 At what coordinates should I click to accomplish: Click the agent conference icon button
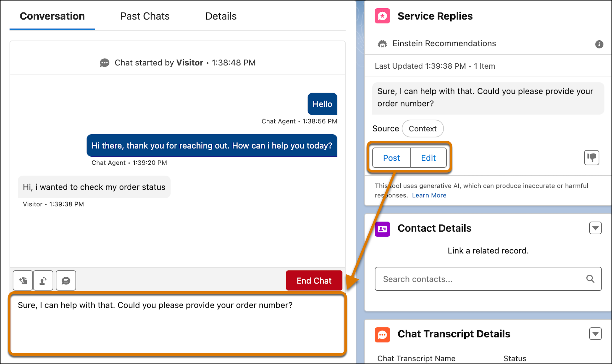43,280
